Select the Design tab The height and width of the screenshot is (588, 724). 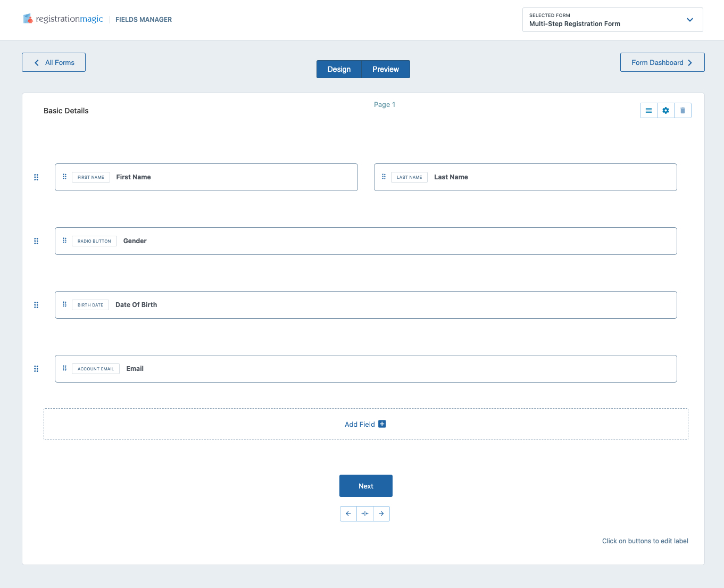click(339, 69)
